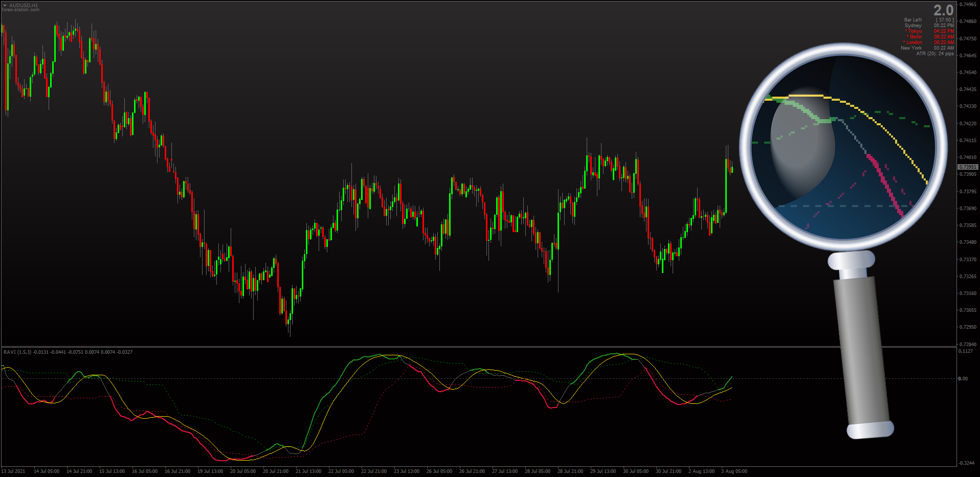Click the Tokyo time 04:22 PM
The image size is (980, 477).
pyautogui.click(x=944, y=31)
